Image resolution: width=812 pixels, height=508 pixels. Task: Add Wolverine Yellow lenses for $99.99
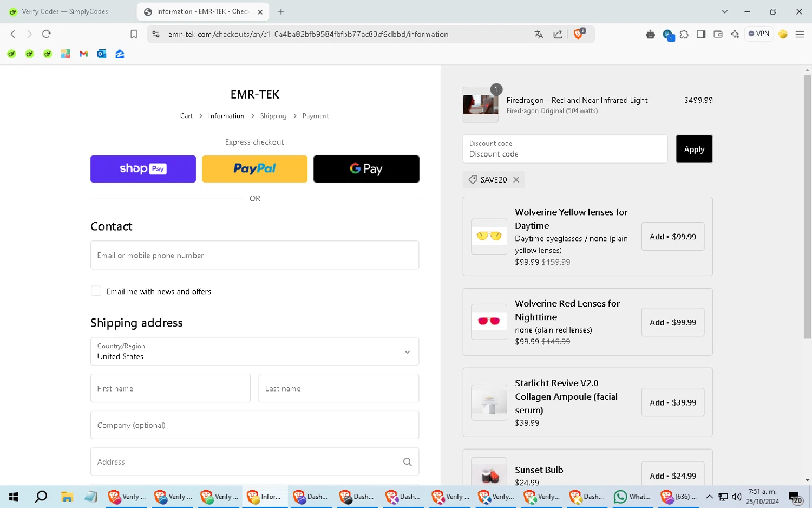click(x=673, y=237)
